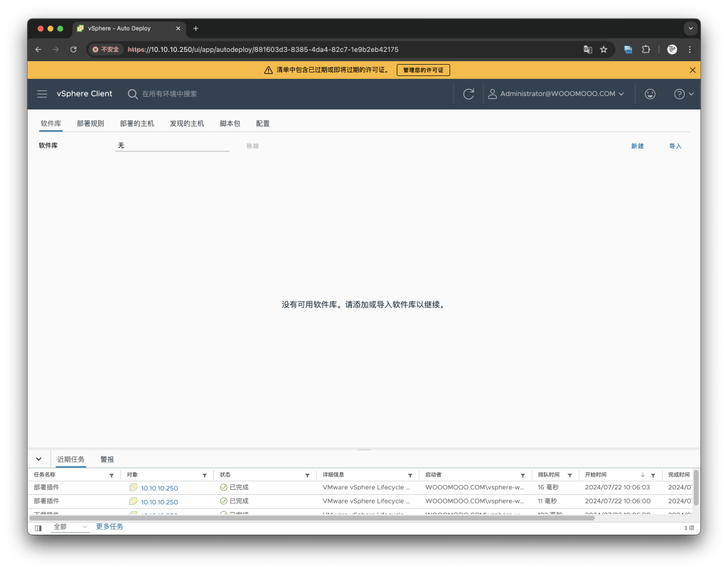This screenshot has width=728, height=571.
Task: Click the 不安全 site security indicator
Action: pos(106,49)
